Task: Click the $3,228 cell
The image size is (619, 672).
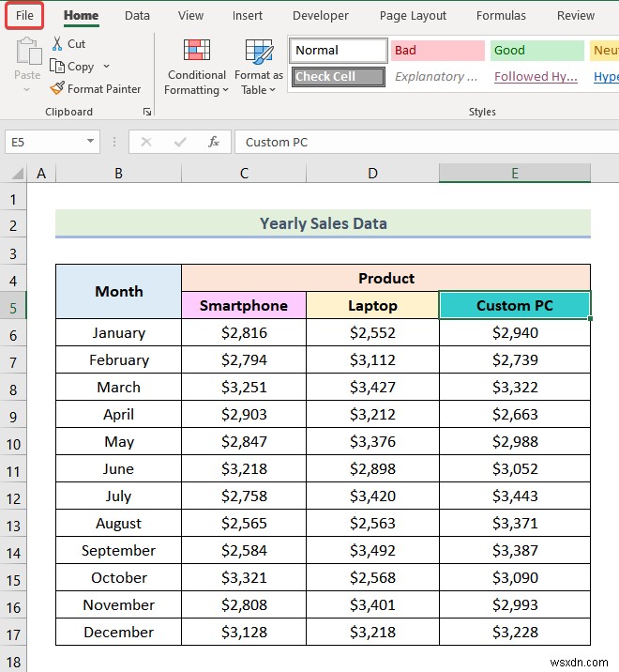Action: 515,632
